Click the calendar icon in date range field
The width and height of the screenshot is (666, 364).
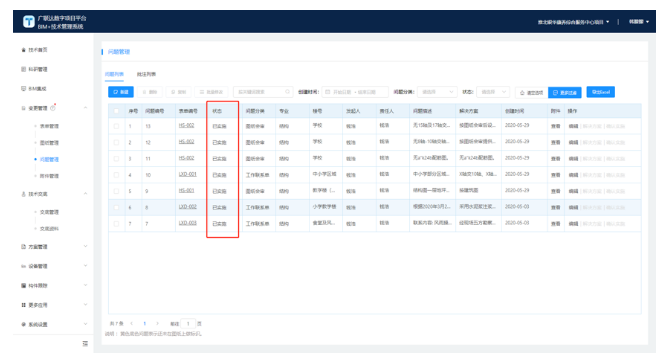coord(327,92)
